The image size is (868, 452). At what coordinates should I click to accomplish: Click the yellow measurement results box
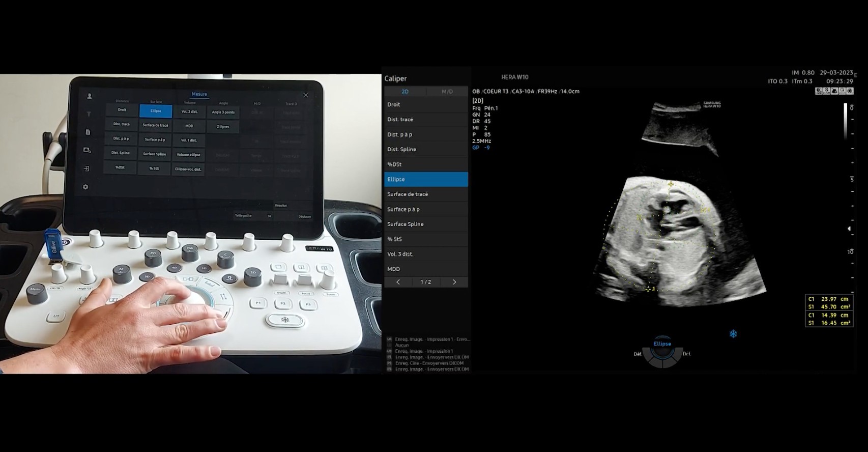pos(829,310)
